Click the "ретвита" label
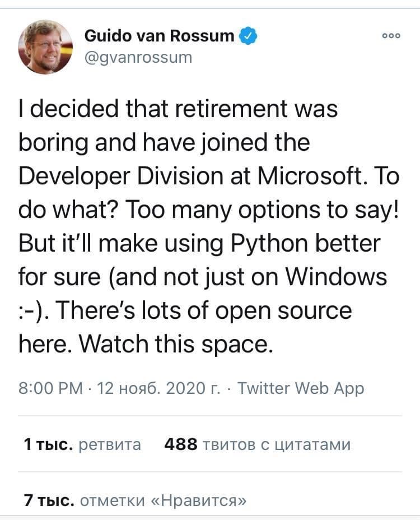Screen dimensions: 420x520 pyautogui.click(x=111, y=444)
